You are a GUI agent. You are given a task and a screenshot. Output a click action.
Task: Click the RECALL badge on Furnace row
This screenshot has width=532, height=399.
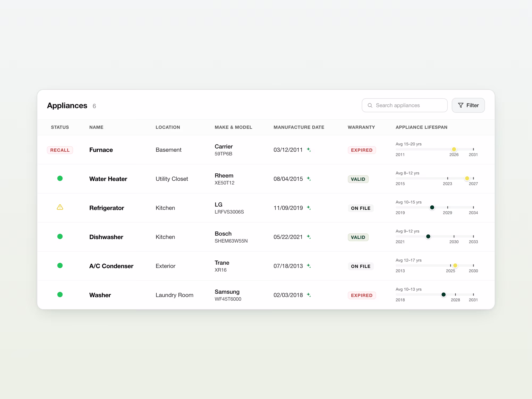60,150
